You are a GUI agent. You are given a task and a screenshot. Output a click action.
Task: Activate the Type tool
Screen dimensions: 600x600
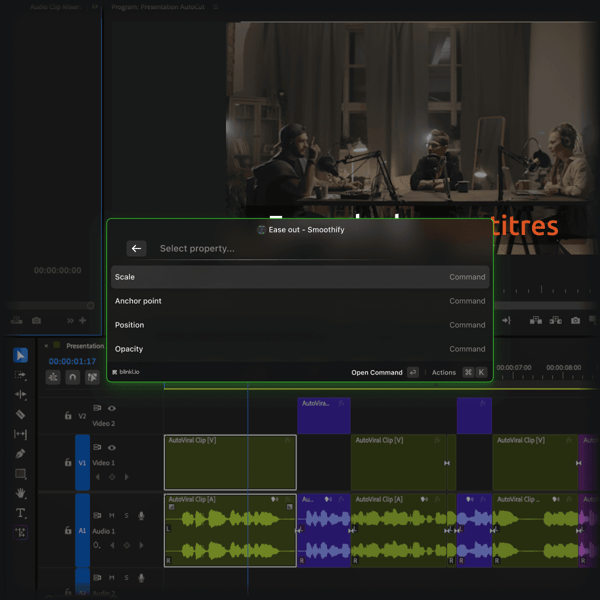(x=21, y=513)
